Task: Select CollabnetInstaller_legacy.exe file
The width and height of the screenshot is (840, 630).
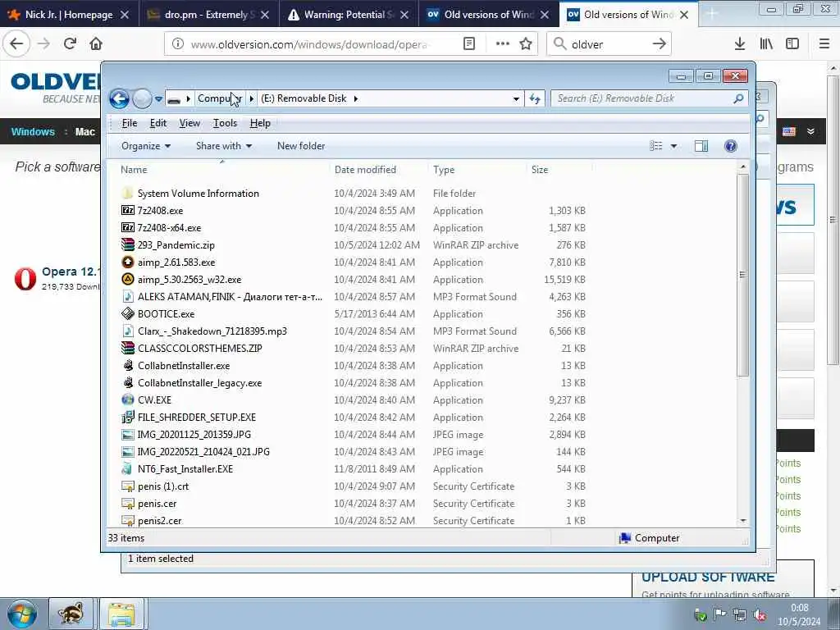Action: (x=199, y=382)
